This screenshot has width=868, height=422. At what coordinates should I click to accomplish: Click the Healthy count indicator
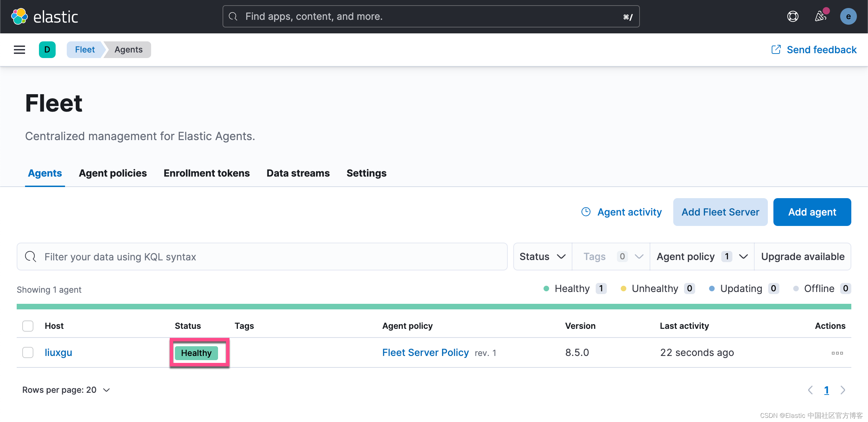[x=575, y=289]
